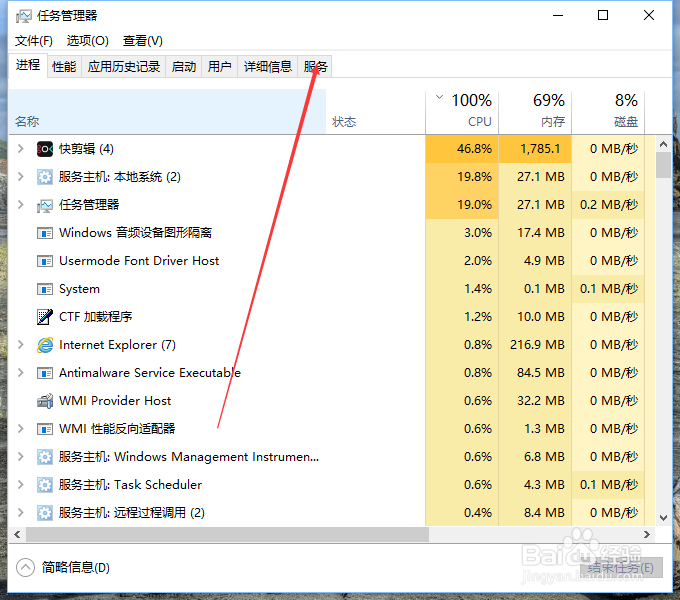Click the gear icon for Task Scheduler host
The height and width of the screenshot is (600, 680).
[45, 485]
